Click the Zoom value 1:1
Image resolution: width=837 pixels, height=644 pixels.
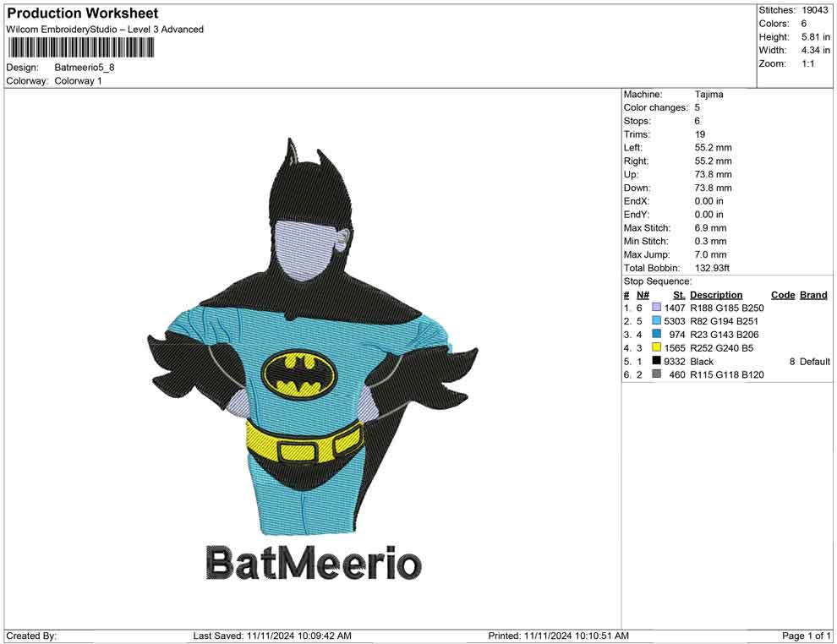808,63
